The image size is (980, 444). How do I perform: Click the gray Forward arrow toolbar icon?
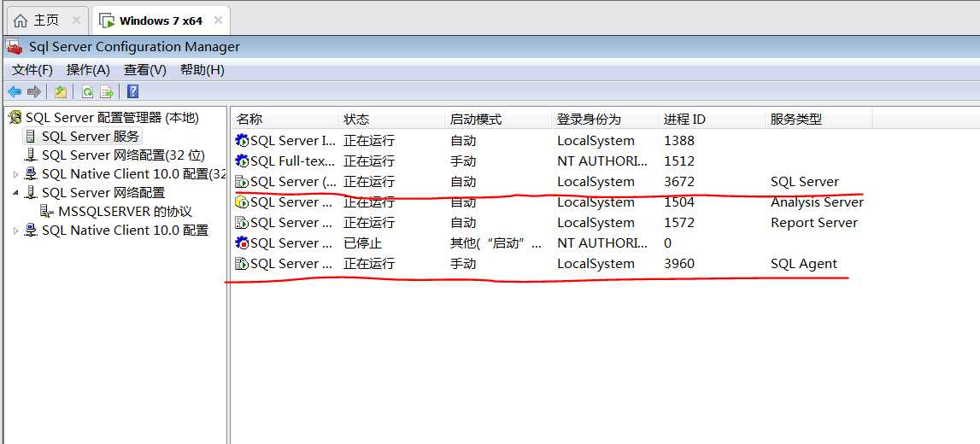click(x=34, y=92)
